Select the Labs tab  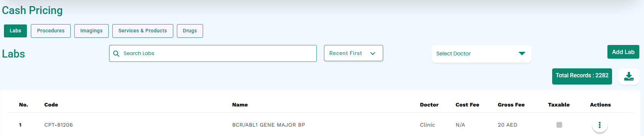(15, 31)
